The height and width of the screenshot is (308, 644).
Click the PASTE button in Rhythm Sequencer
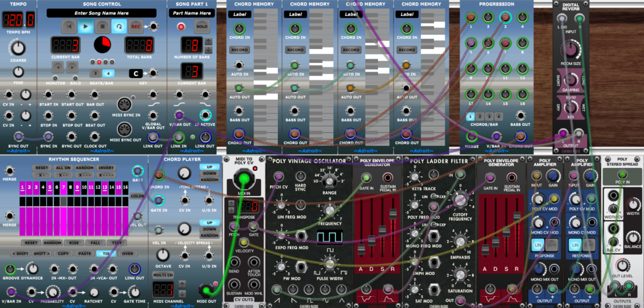85,253
